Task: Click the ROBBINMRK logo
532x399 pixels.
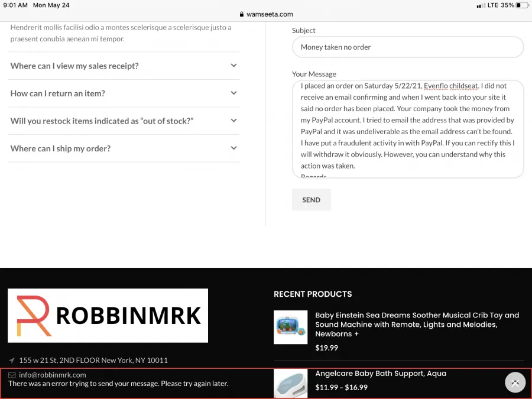Action: point(108,316)
